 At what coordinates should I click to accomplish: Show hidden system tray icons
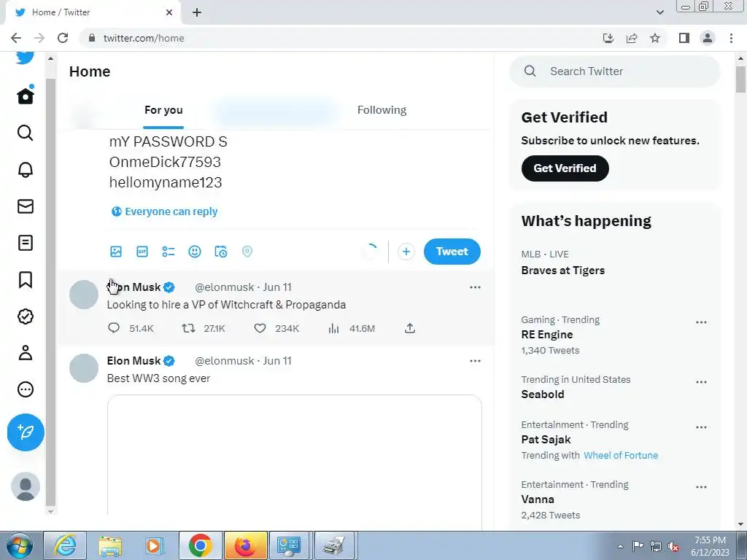[620, 546]
